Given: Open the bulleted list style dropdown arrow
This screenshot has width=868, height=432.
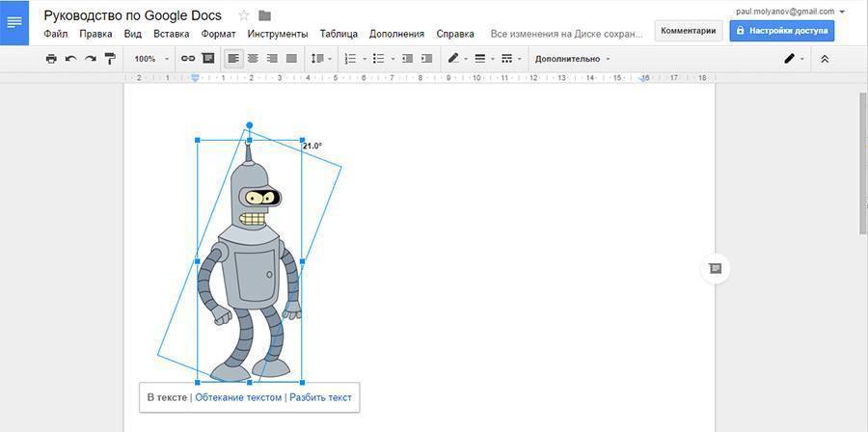Looking at the screenshot, I should pyautogui.click(x=393, y=59).
